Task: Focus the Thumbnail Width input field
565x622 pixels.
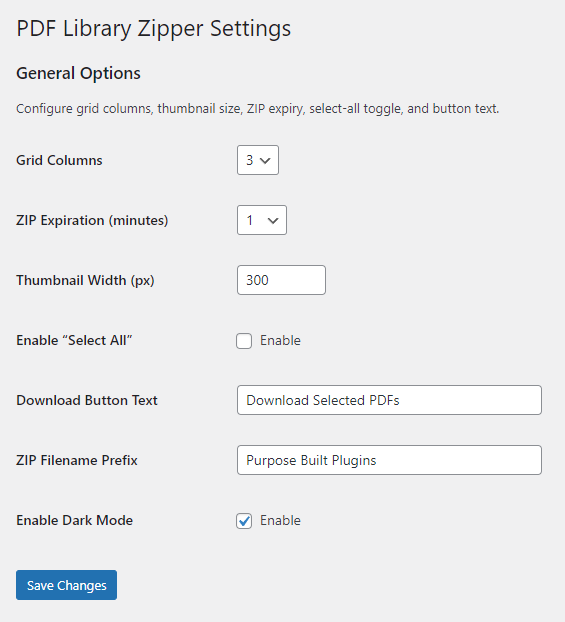Action: [281, 280]
